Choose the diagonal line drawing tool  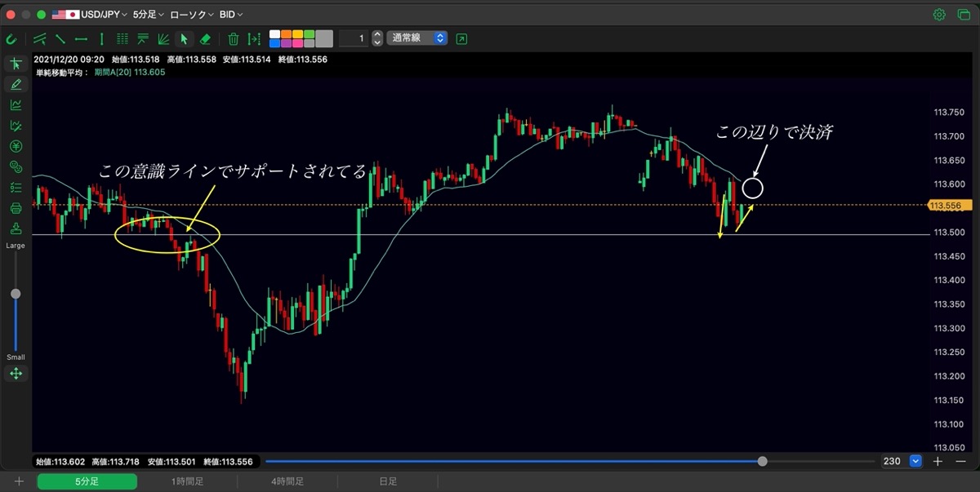click(60, 38)
